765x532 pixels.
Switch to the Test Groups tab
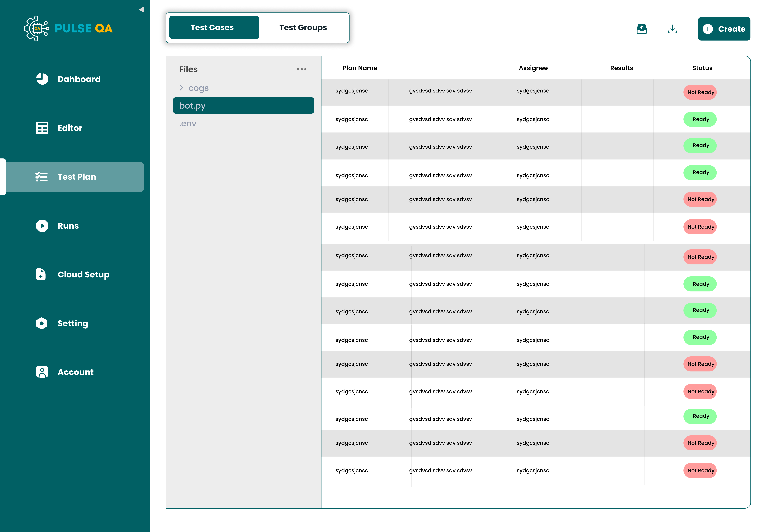click(303, 27)
